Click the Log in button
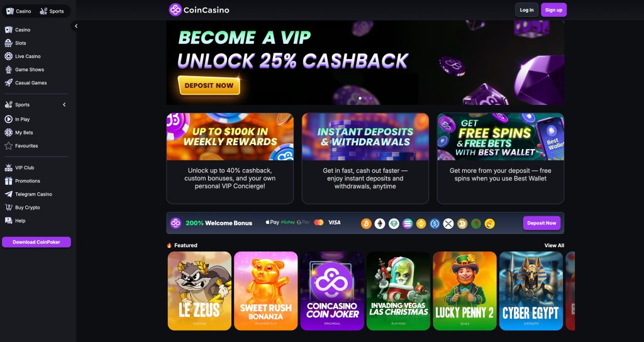The image size is (644, 342). pos(526,10)
